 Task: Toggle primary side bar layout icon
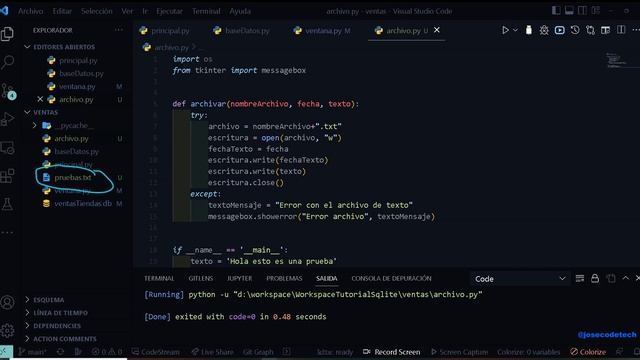click(x=556, y=11)
